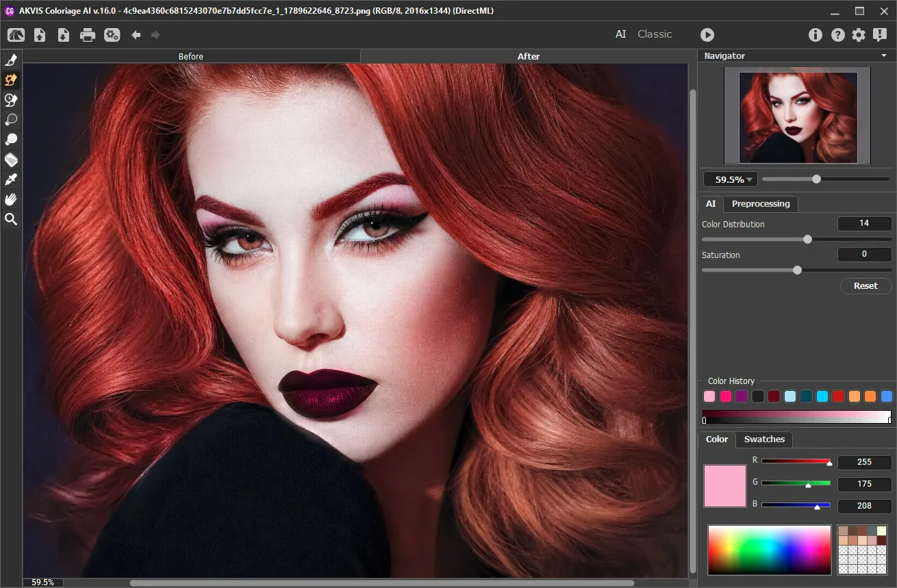Select the Color tab
Image resolution: width=897 pixels, height=588 pixels.
[x=717, y=439]
